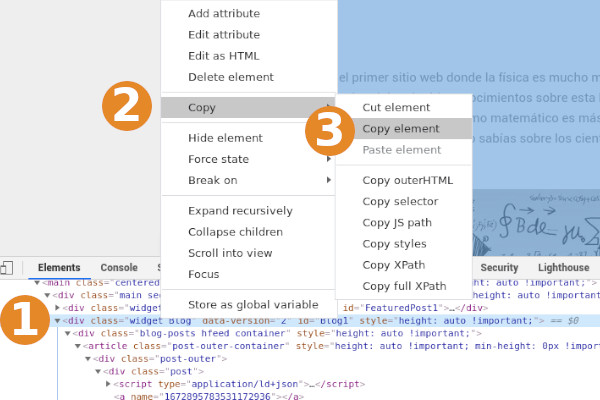Collapse the div post-outer node
Screen dimensions: 600x400
click(x=88, y=359)
